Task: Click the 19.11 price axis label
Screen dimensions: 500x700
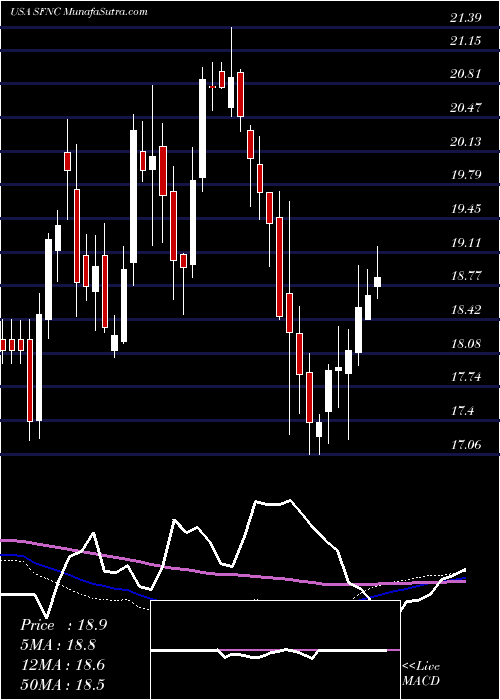Action: pyautogui.click(x=466, y=242)
